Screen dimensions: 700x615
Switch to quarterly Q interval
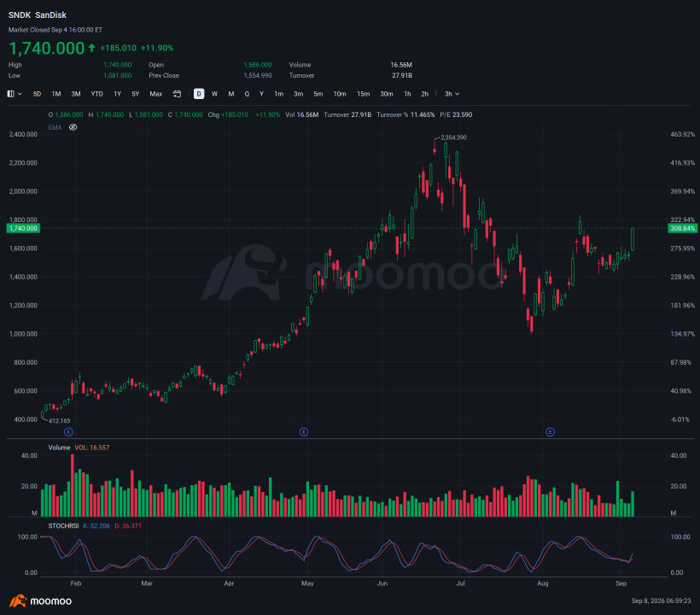(247, 94)
